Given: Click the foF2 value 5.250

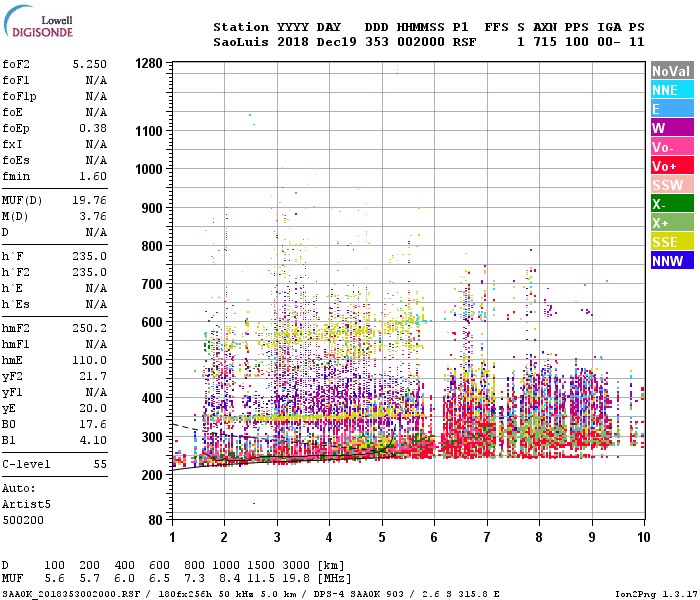Looking at the screenshot, I should pos(90,64).
